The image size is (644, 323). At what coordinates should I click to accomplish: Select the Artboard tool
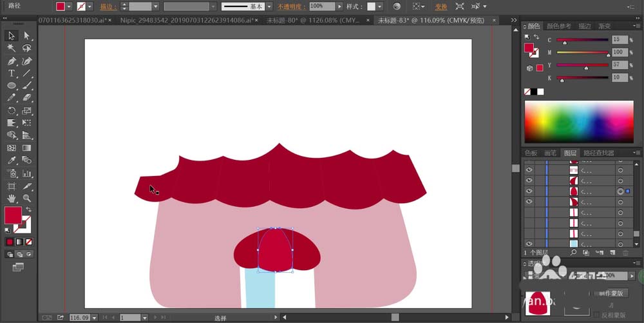12,186
